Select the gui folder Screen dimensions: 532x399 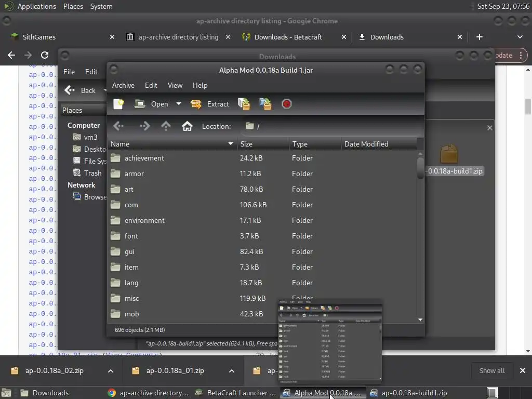point(262,252)
